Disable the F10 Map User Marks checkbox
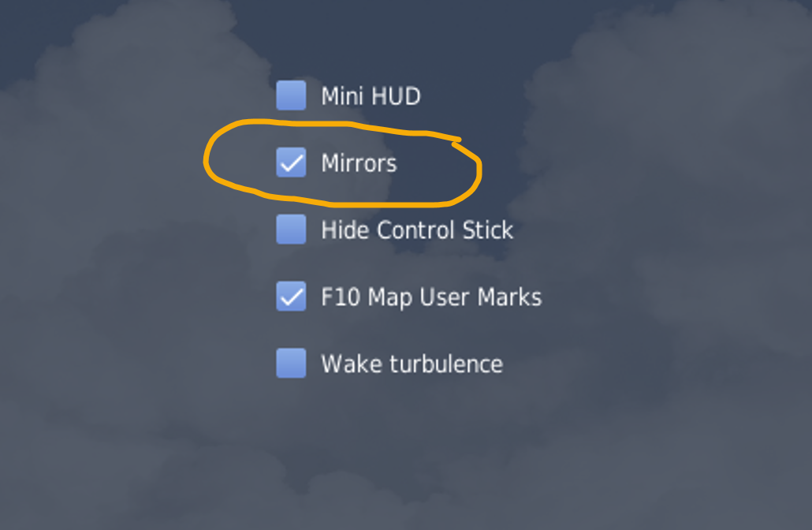Viewport: 812px width, 530px height. click(x=291, y=296)
